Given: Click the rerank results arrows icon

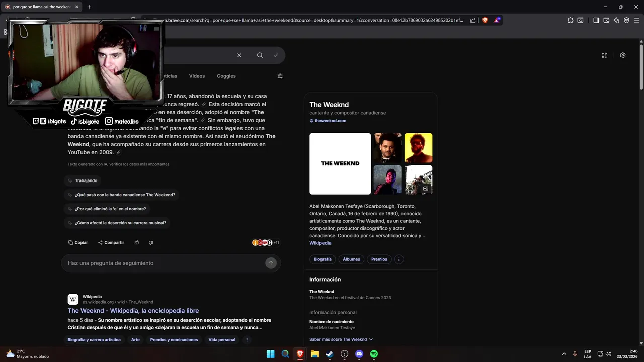Looking at the screenshot, I should [604, 55].
